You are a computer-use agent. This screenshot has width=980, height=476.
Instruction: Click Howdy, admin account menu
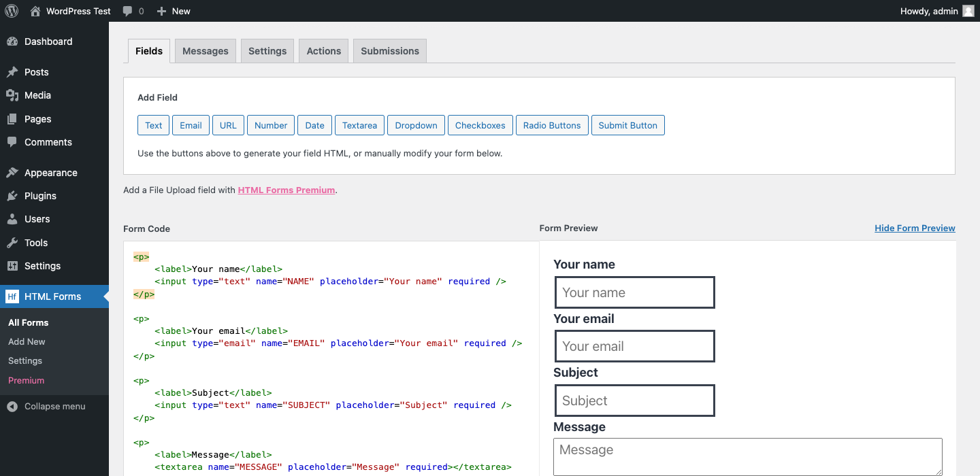tap(937, 11)
